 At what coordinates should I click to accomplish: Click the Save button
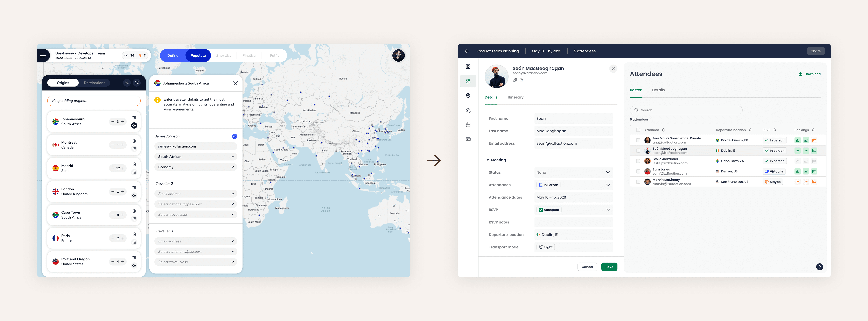pos(609,267)
